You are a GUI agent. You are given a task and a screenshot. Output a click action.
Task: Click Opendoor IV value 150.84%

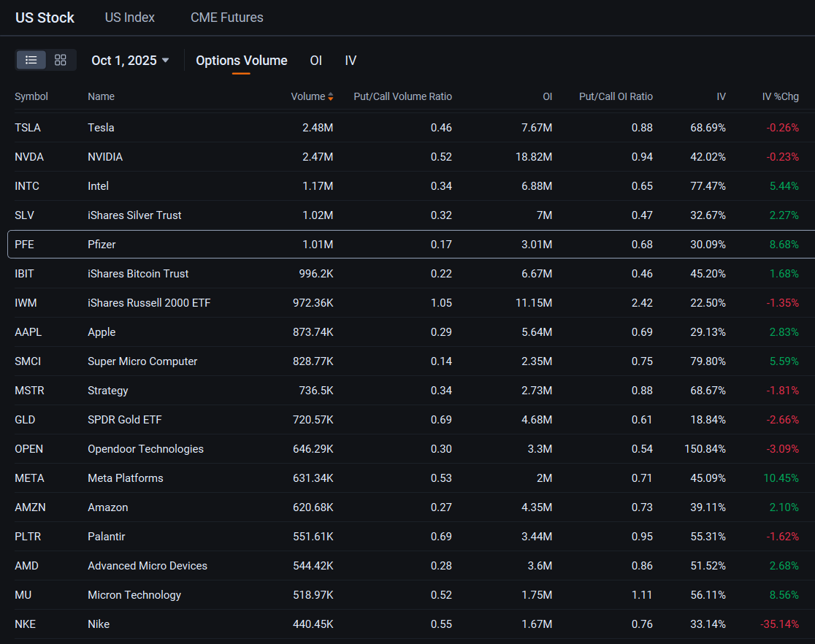(705, 448)
